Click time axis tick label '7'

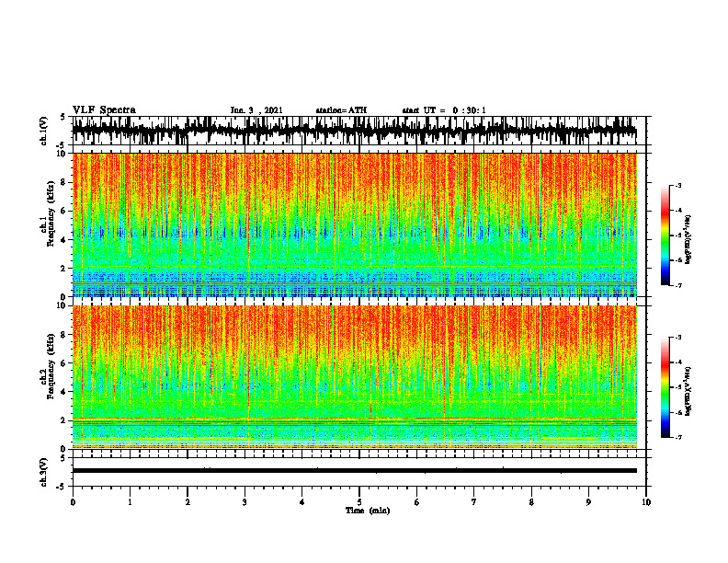click(474, 502)
